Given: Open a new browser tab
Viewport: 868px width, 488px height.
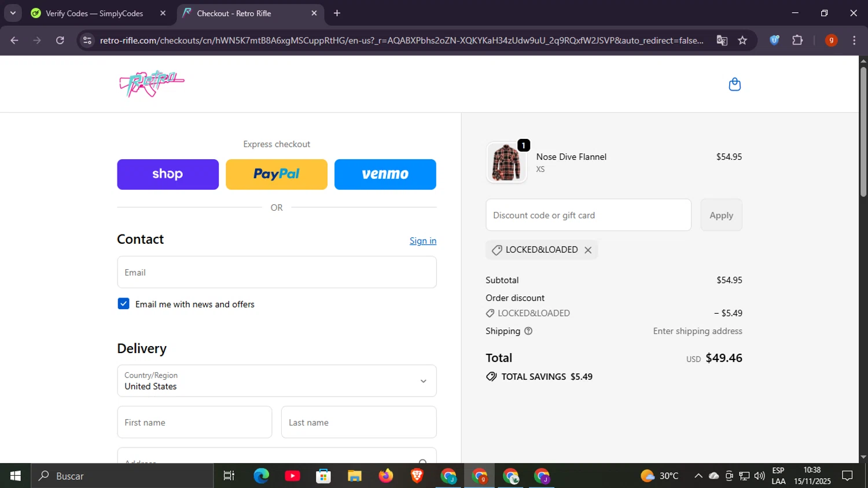Looking at the screenshot, I should coord(337,13).
